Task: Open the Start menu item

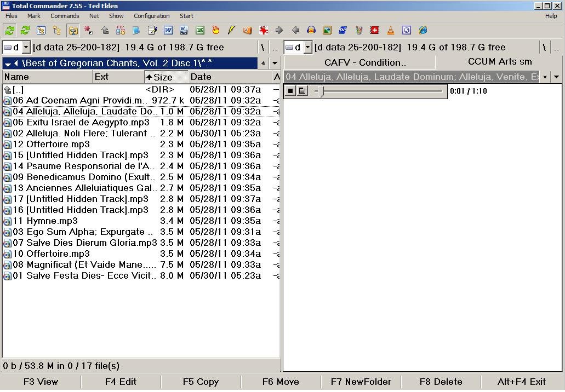Action: 187,16
